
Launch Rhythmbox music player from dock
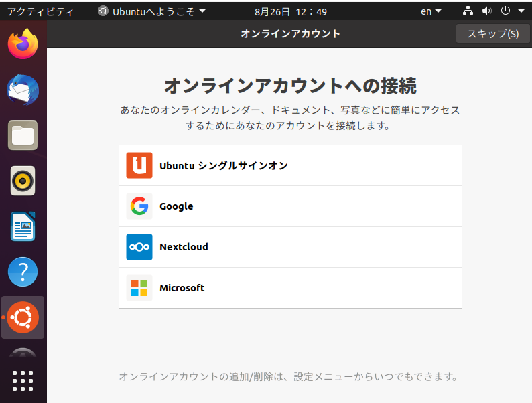(23, 181)
